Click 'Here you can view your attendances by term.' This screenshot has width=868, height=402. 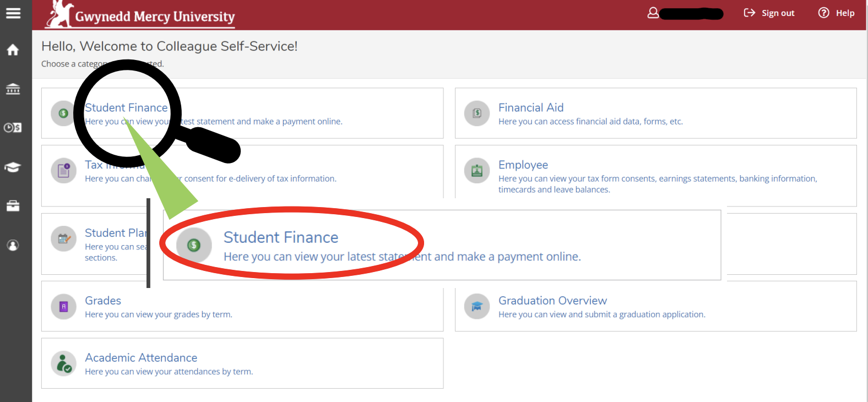tap(169, 372)
